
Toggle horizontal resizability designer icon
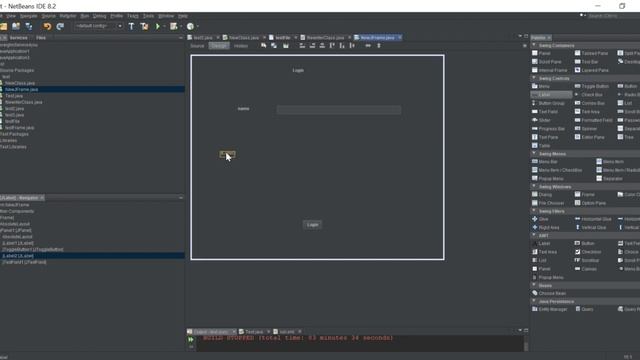(368, 46)
